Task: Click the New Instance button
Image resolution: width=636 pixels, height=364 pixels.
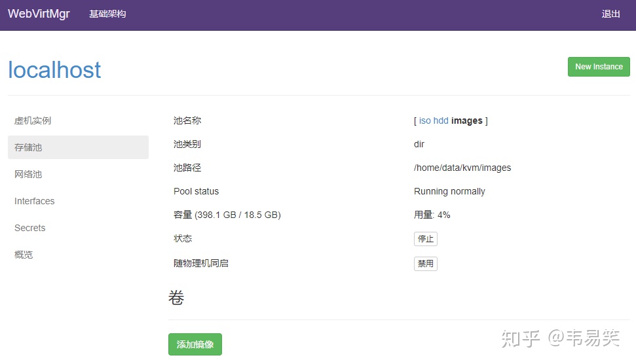Action: coord(599,67)
